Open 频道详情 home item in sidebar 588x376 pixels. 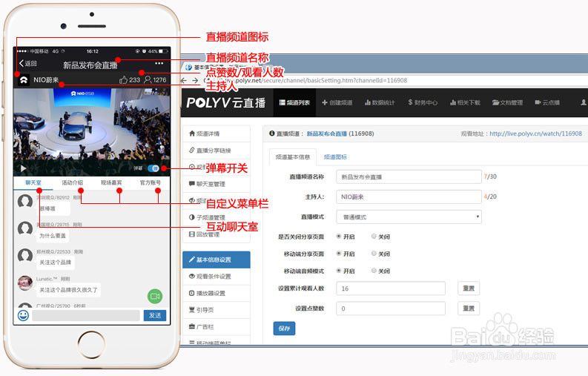coord(217,133)
